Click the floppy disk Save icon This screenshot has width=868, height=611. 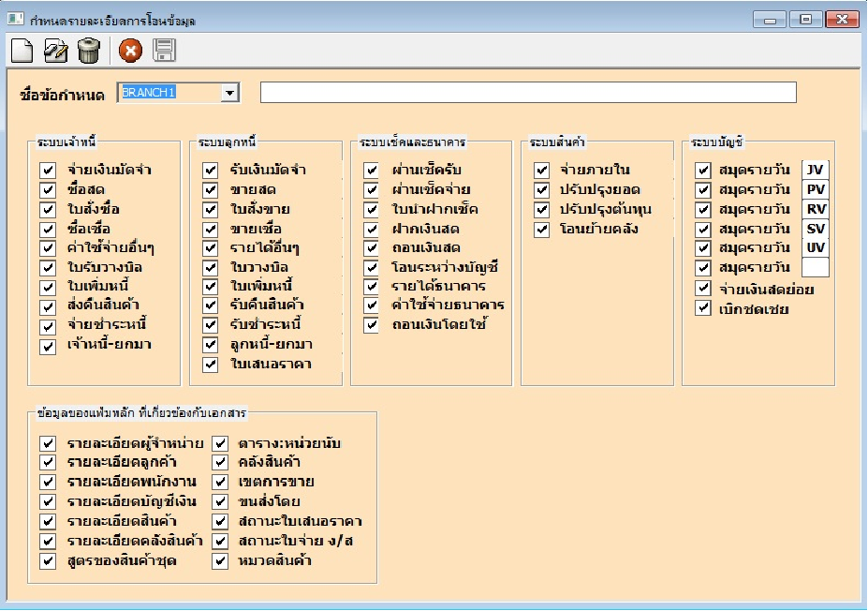164,51
